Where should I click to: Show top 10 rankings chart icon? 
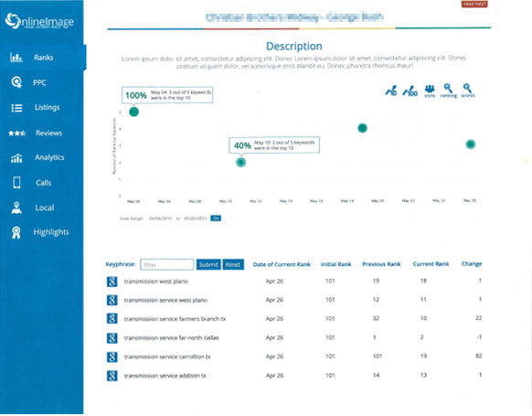pyautogui.click(x=391, y=91)
